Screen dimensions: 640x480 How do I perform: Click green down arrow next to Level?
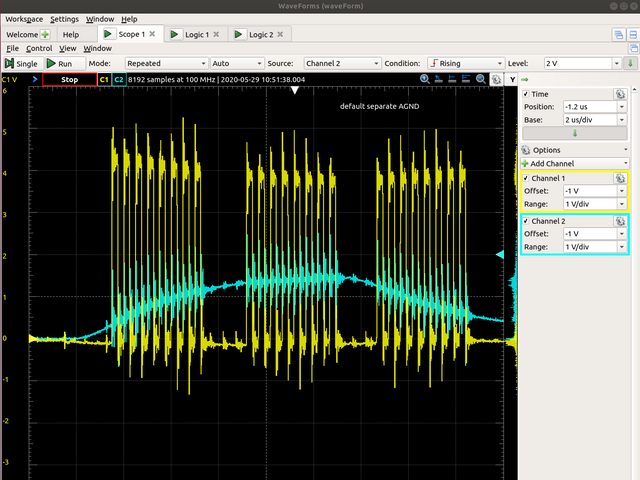[630, 64]
